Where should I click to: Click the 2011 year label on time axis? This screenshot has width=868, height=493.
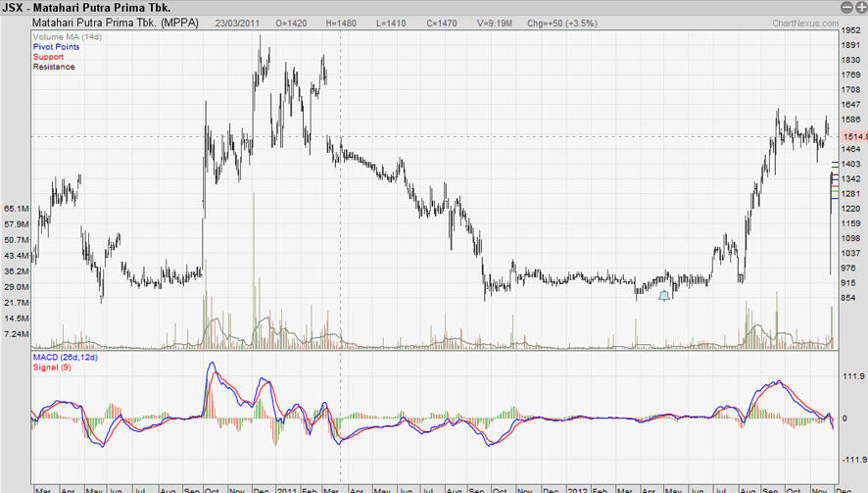click(x=287, y=490)
